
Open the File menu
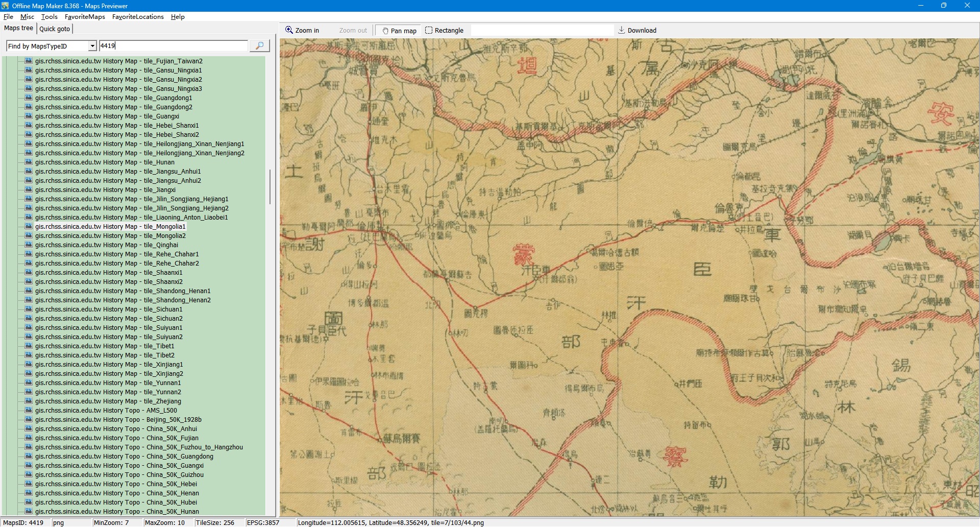tap(8, 17)
